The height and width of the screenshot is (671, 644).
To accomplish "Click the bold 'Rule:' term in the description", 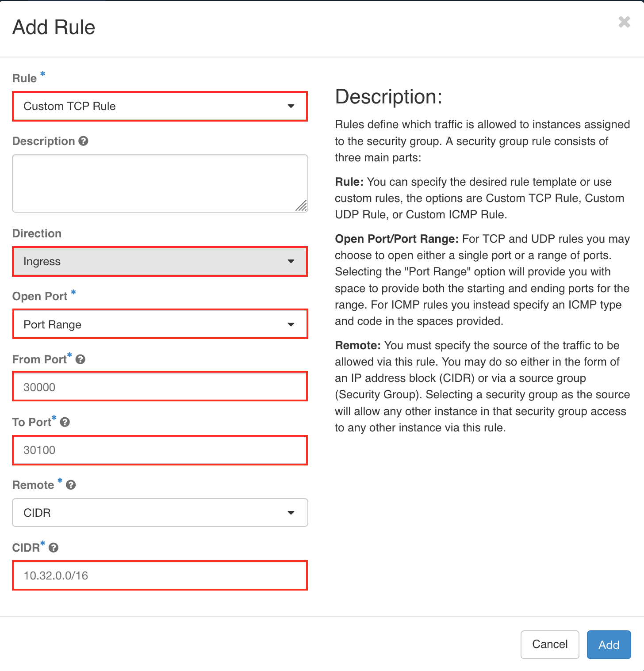I will click(349, 182).
